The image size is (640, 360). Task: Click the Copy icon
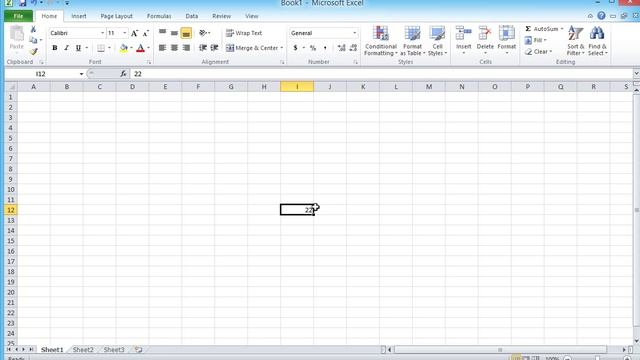33,40
